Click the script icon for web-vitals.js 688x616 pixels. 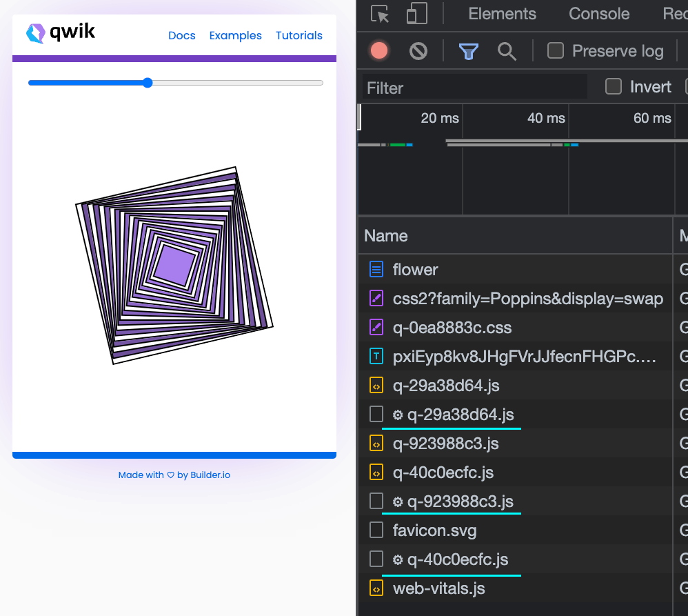376,588
